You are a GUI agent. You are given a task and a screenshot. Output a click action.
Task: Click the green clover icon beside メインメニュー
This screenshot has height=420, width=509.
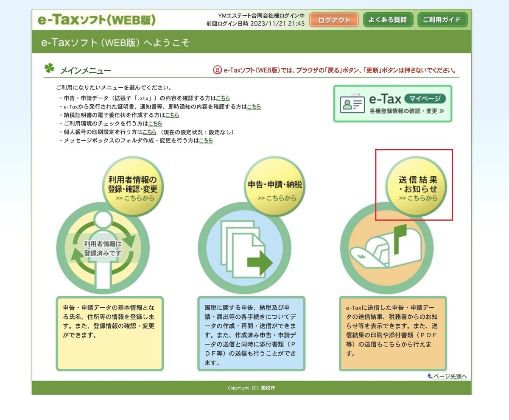point(50,69)
